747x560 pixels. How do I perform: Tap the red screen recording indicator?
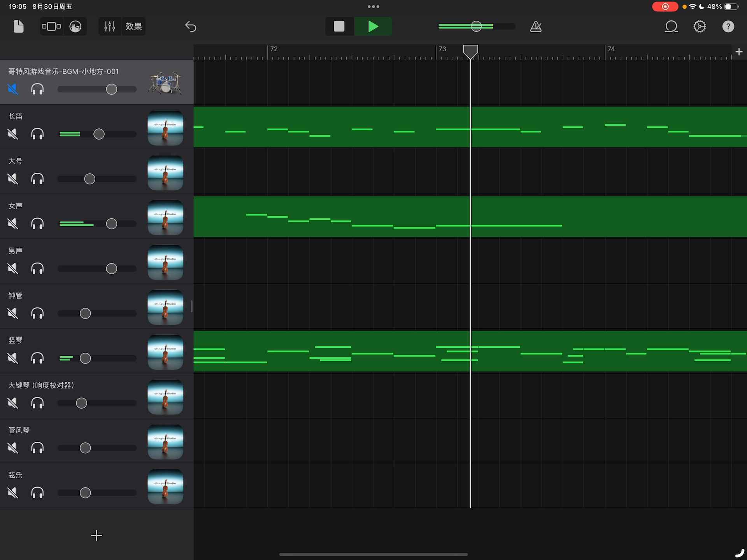pyautogui.click(x=665, y=7)
